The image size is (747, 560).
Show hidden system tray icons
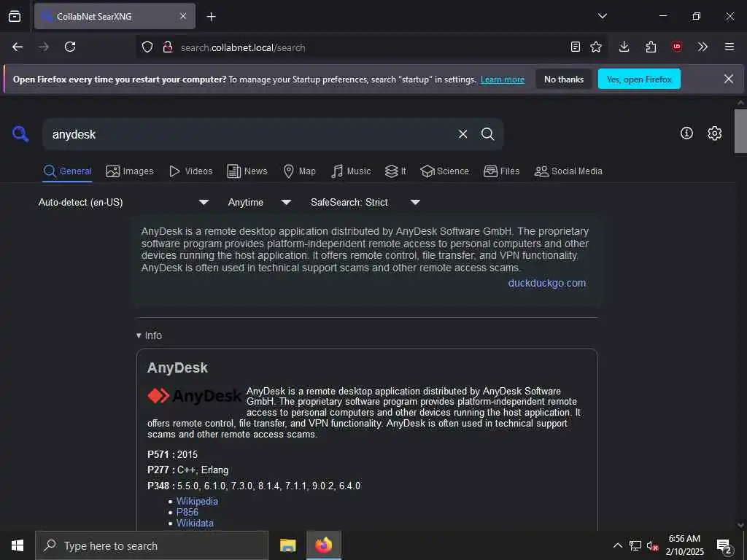(617, 545)
